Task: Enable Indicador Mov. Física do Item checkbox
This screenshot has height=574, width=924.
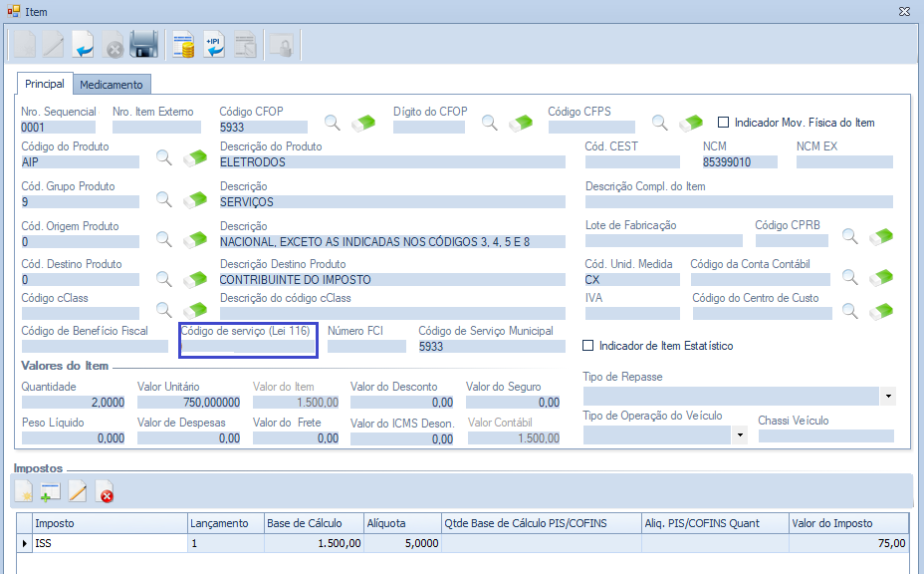Action: pyautogui.click(x=724, y=123)
